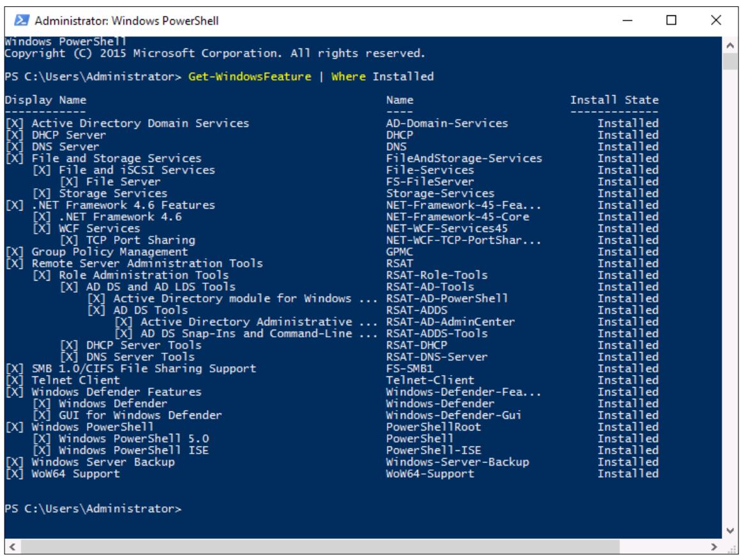Click the vertical scrollbar thumb
This screenshot has height=560, width=743.
[x=730, y=61]
